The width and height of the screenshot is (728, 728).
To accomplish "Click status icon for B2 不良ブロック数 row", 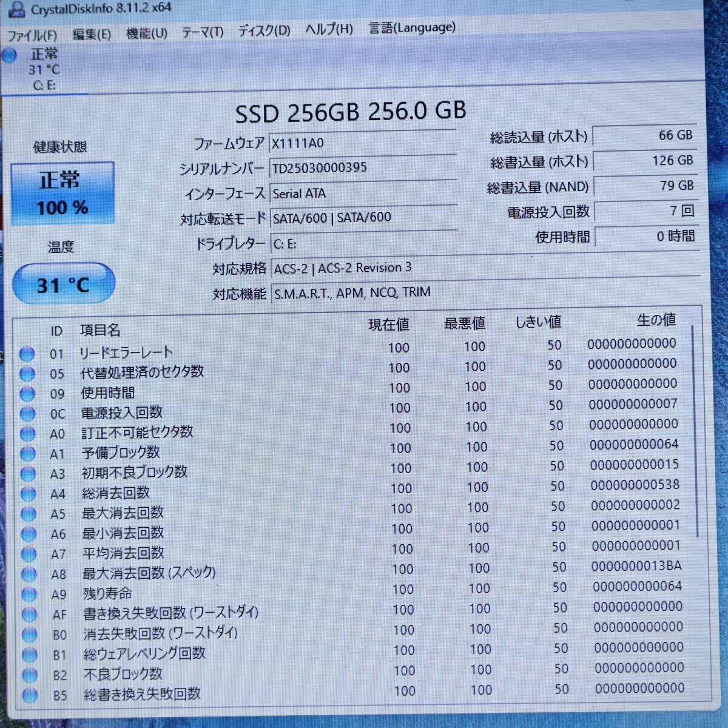I will 30,675.
